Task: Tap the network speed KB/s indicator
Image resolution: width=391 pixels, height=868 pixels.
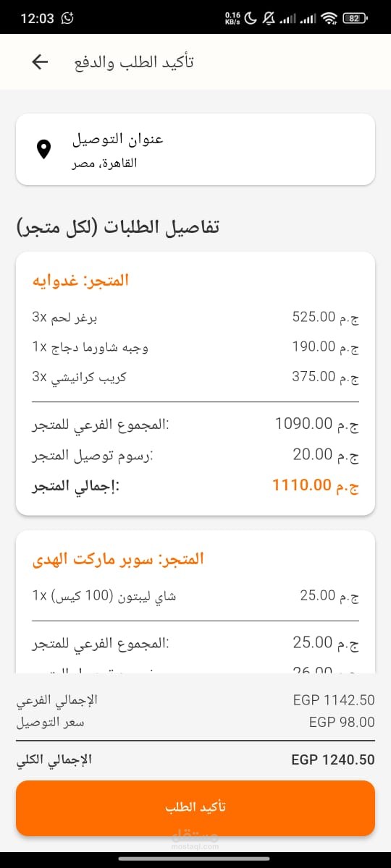Action: tap(232, 18)
